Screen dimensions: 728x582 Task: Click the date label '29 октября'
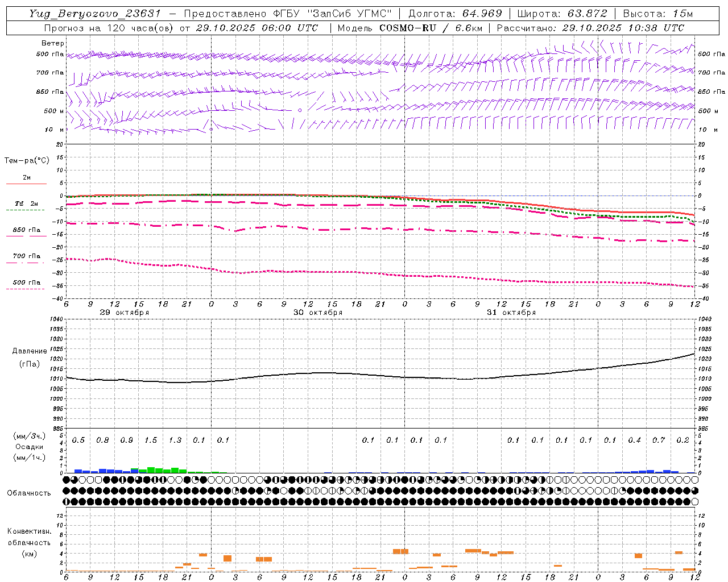(x=125, y=313)
